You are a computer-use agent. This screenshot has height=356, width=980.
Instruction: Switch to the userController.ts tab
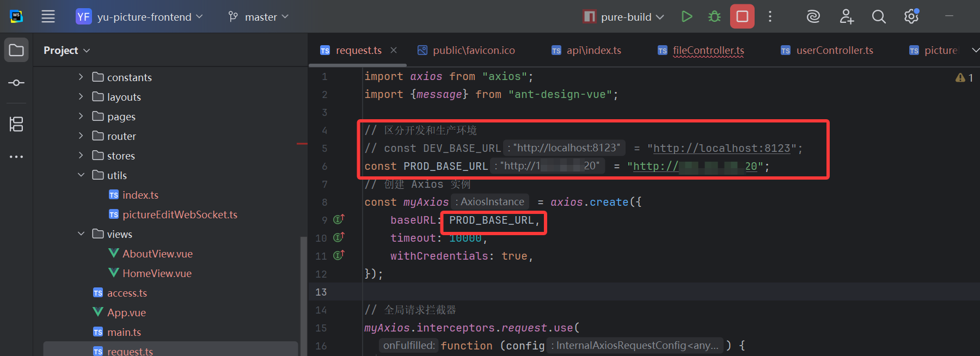point(834,51)
